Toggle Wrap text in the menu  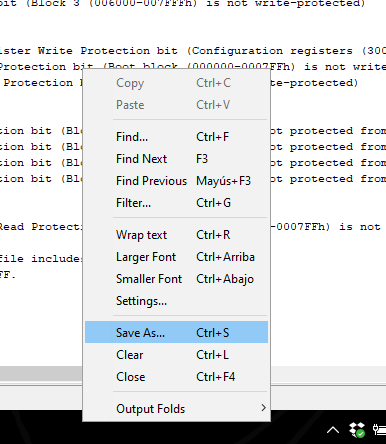176,235
